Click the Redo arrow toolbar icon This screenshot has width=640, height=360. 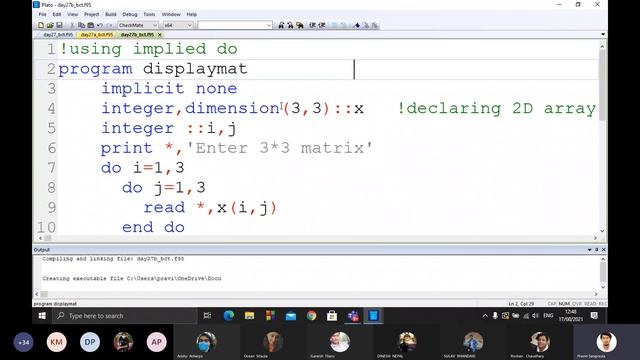click(x=109, y=25)
